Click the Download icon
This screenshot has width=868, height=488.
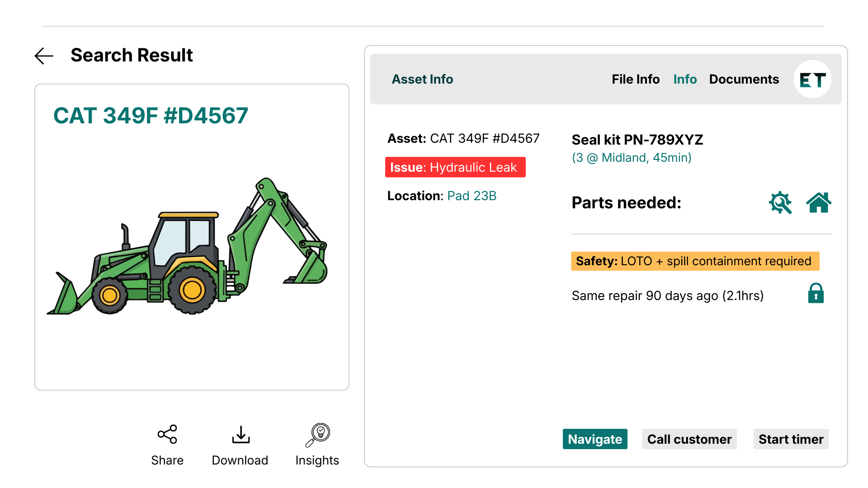click(241, 434)
